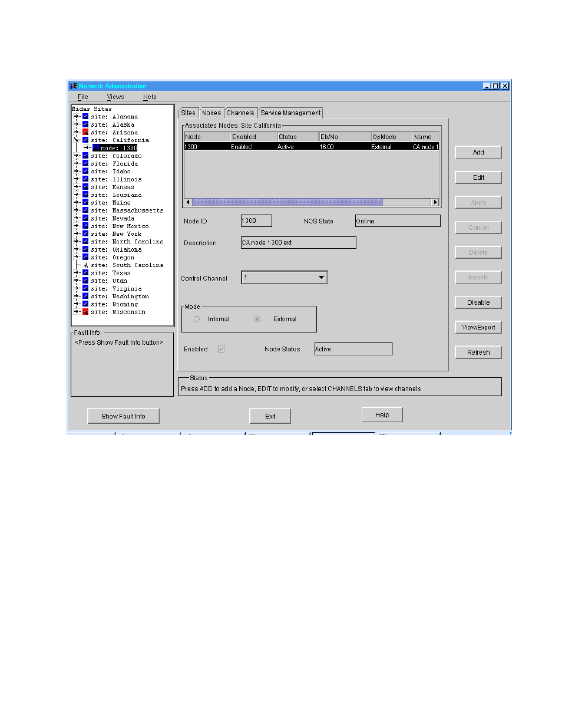The width and height of the screenshot is (562, 728).
Task: Click the Texas site icon
Action: (85, 273)
